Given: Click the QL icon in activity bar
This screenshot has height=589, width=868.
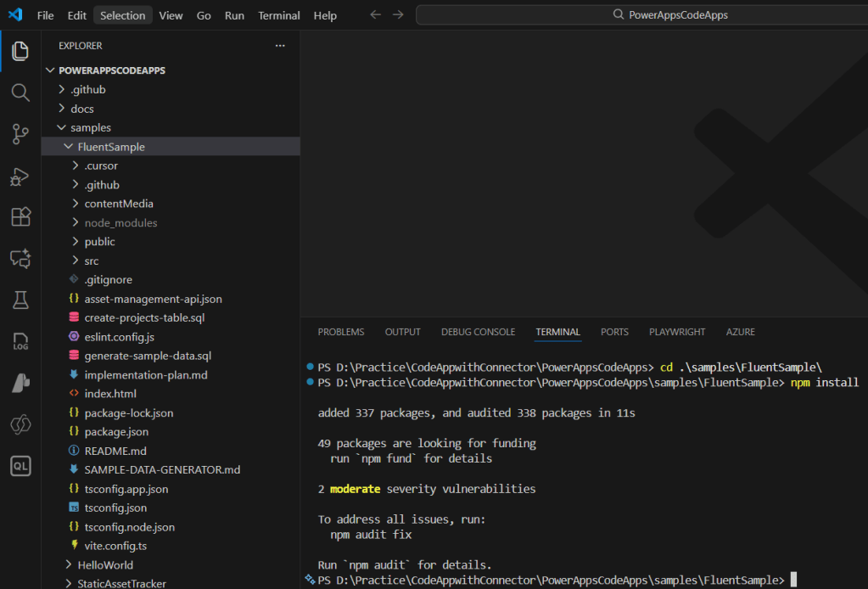Looking at the screenshot, I should tap(20, 466).
